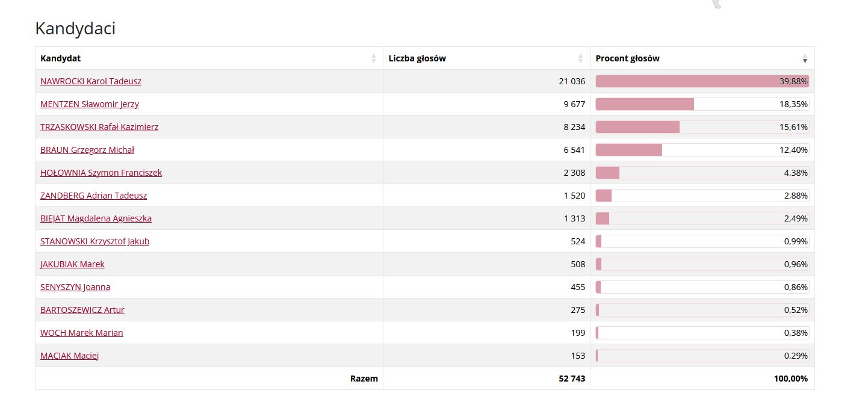Screen dimensions: 868x402
Task: Click Mentzen's 18,35% vote bar
Action: click(702, 104)
